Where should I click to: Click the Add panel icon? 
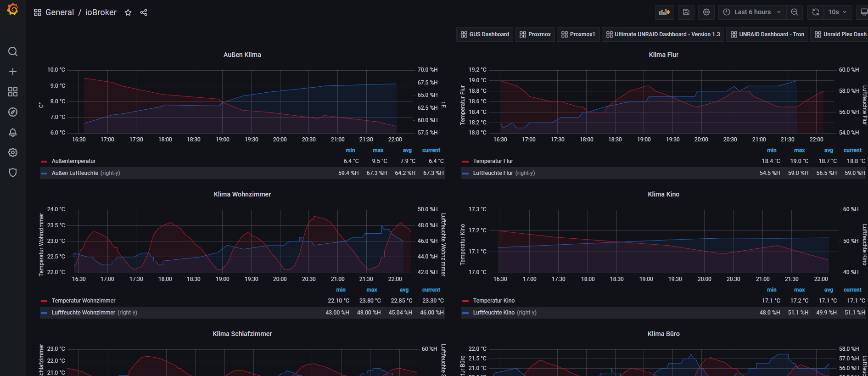point(664,12)
